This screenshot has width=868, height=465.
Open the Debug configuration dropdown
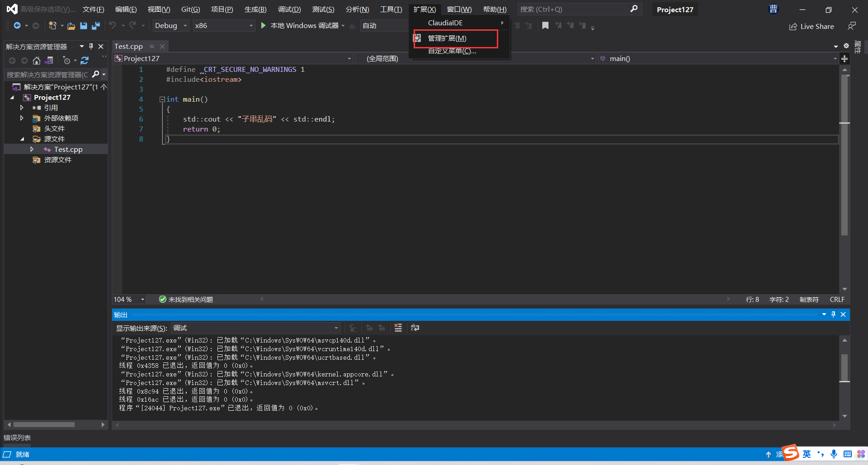170,26
